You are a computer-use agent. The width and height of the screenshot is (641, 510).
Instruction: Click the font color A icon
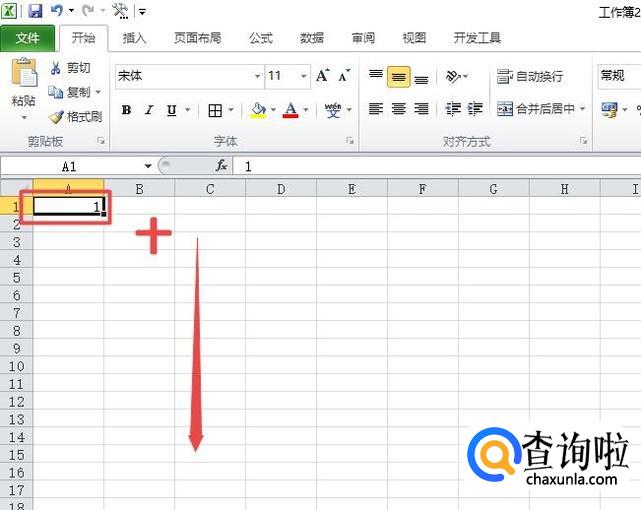point(291,110)
